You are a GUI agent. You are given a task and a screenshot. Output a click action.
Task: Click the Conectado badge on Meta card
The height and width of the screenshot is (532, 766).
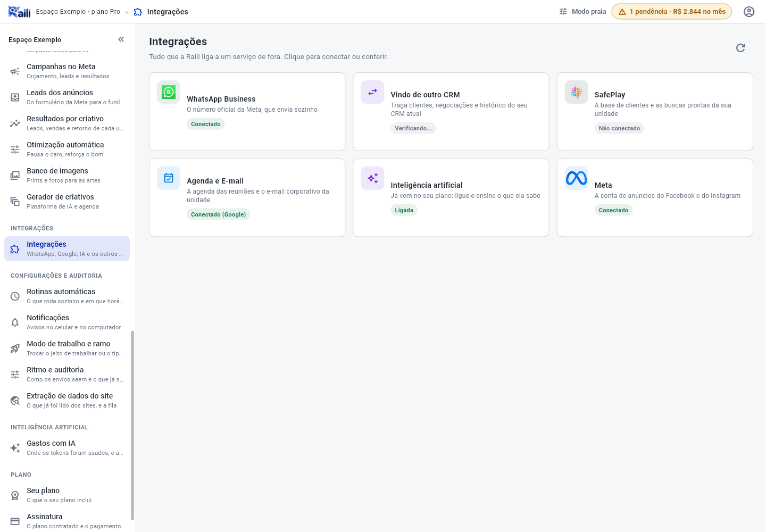(613, 210)
